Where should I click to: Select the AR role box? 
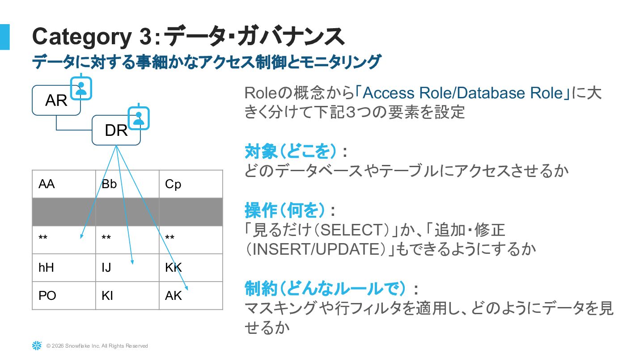pyautogui.click(x=56, y=100)
